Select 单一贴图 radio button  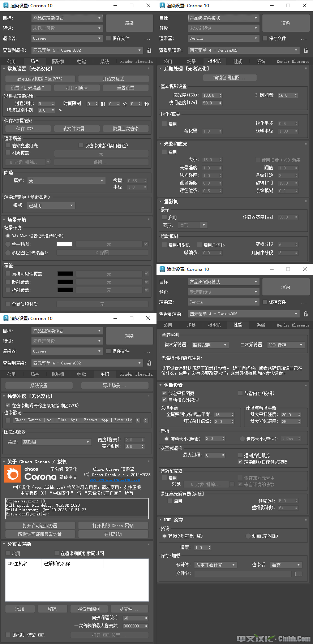(8, 244)
